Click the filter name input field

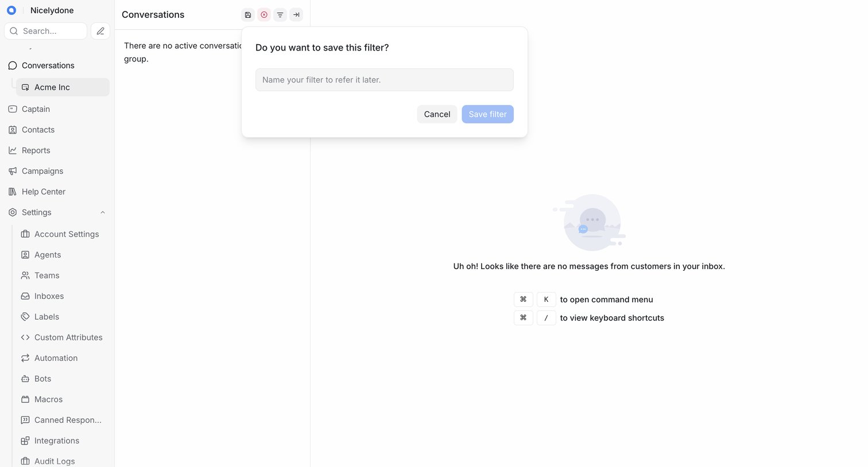click(x=385, y=80)
